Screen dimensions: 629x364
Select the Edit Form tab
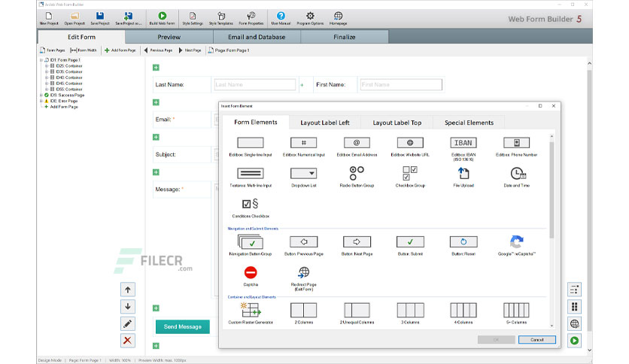point(81,37)
